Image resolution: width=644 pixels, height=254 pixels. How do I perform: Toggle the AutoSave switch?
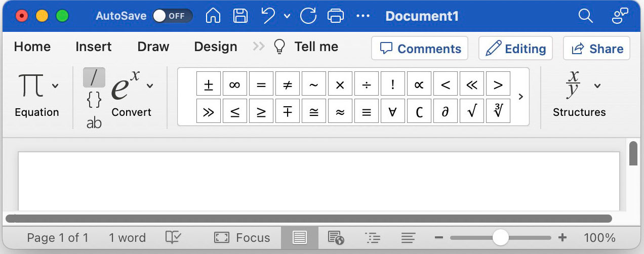click(x=172, y=16)
